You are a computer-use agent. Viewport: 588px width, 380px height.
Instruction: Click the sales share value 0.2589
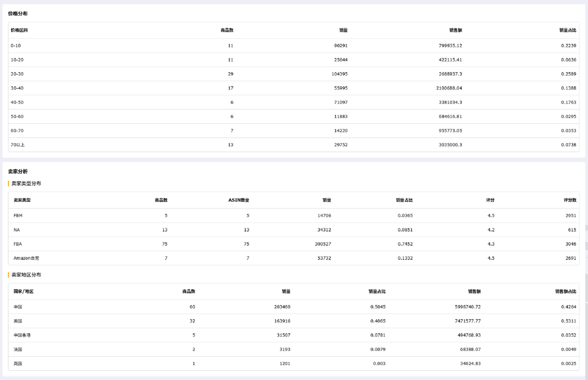(569, 74)
